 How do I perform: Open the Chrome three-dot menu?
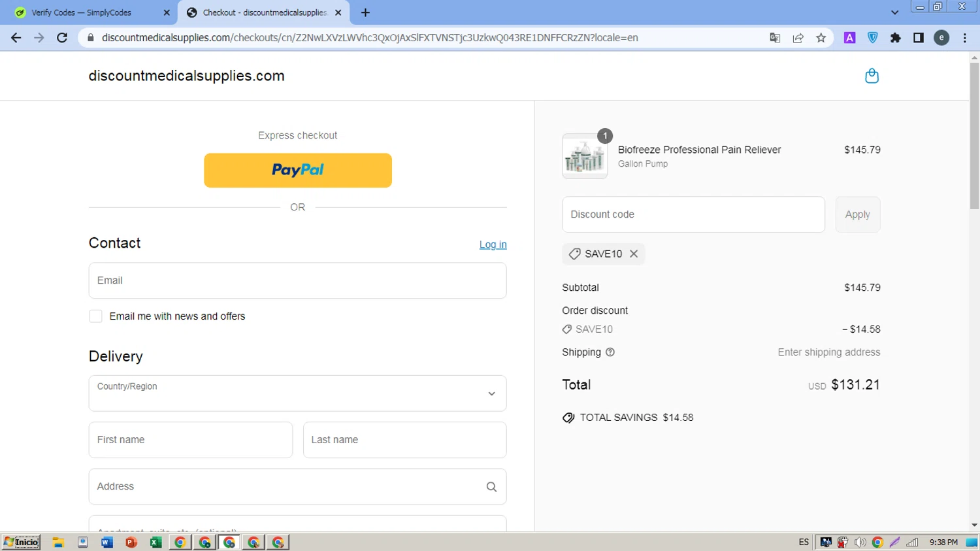coord(965,38)
